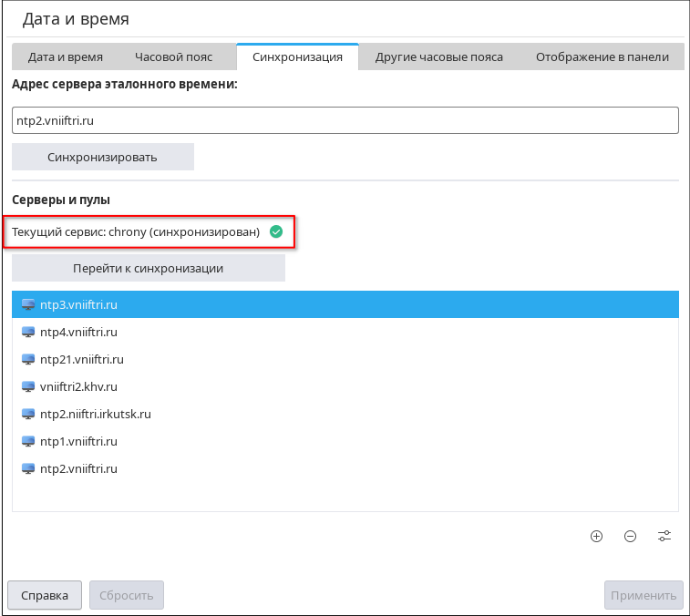The height and width of the screenshot is (616, 690).
Task: Click into the reference time server address field
Action: click(345, 120)
